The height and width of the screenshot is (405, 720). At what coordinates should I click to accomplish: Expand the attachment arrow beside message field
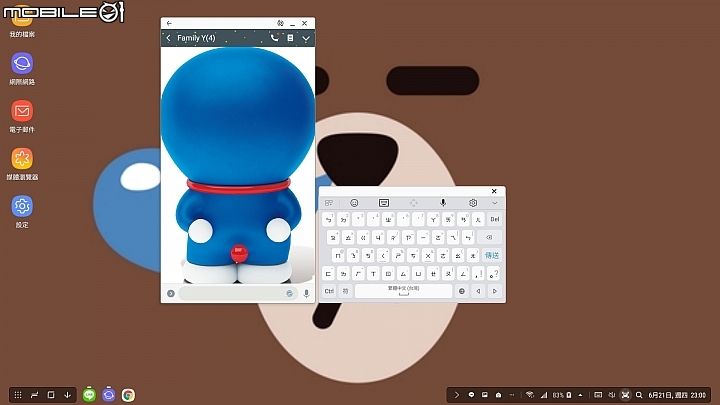coord(171,293)
